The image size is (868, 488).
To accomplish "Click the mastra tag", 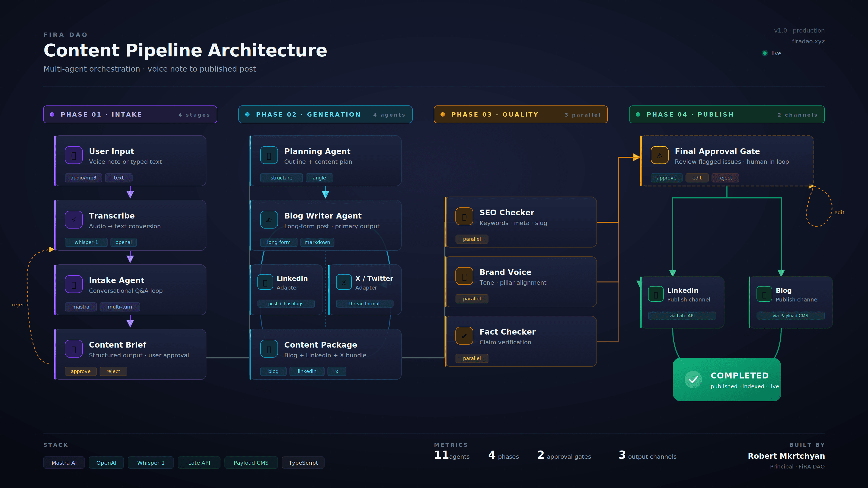I will point(81,307).
